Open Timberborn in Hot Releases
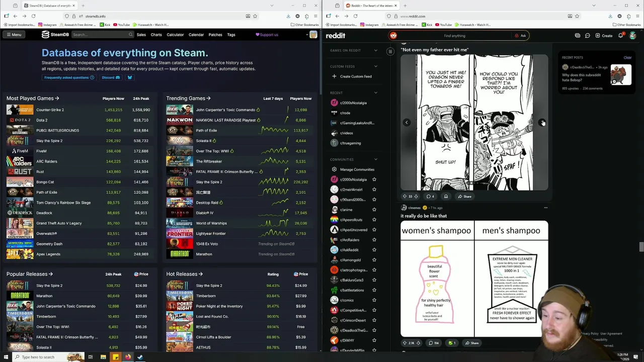 tap(206, 296)
